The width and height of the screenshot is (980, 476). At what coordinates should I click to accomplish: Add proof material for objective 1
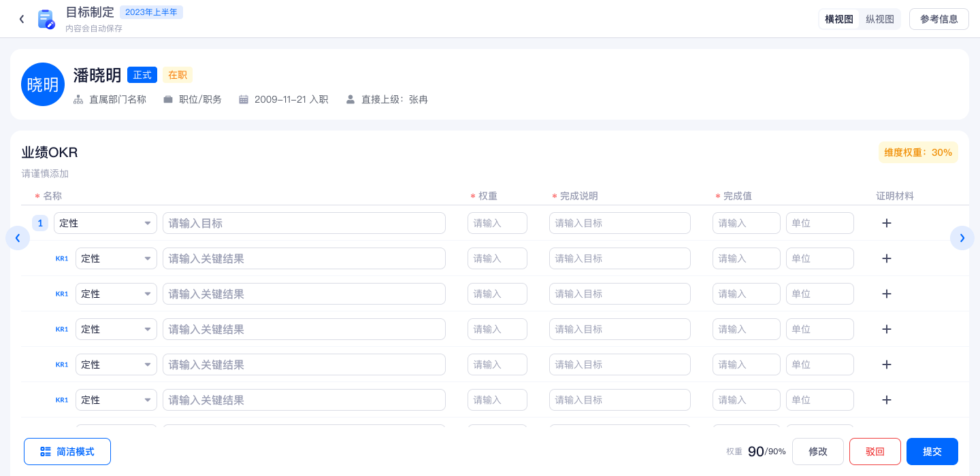[886, 223]
